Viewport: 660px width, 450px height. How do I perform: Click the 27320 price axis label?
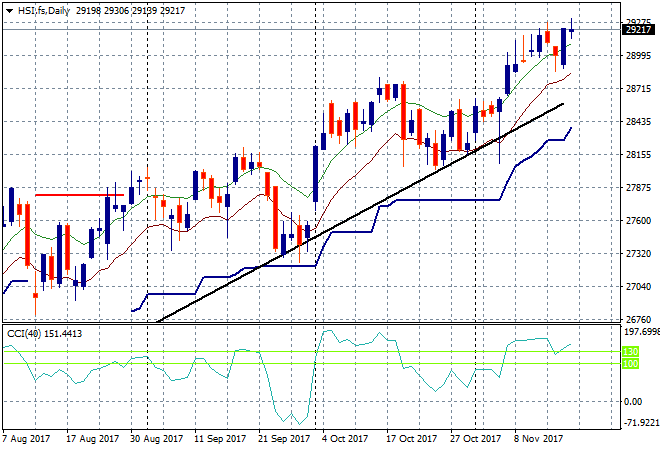pyautogui.click(x=639, y=254)
